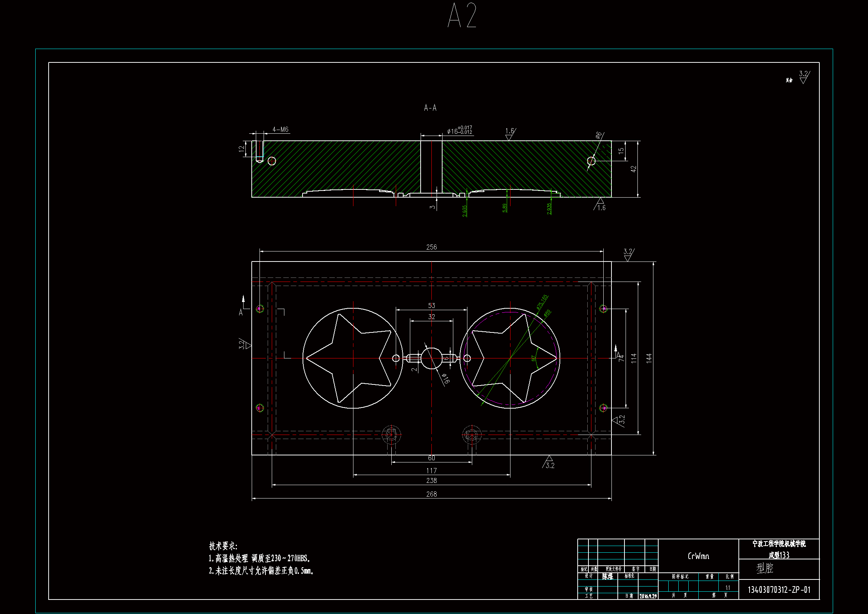Click the A2 sheet size label

[462, 16]
